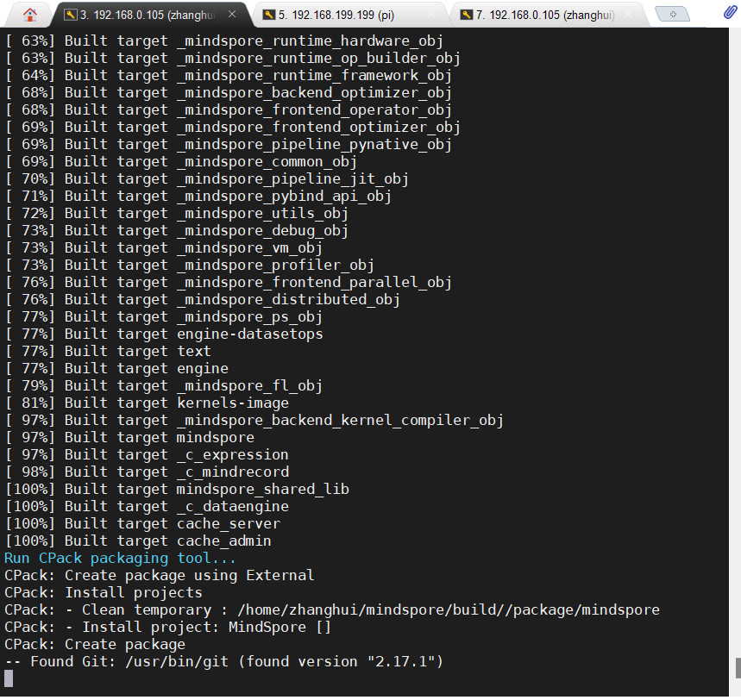Click '_mindspore_utils_obj' target text

point(263,214)
